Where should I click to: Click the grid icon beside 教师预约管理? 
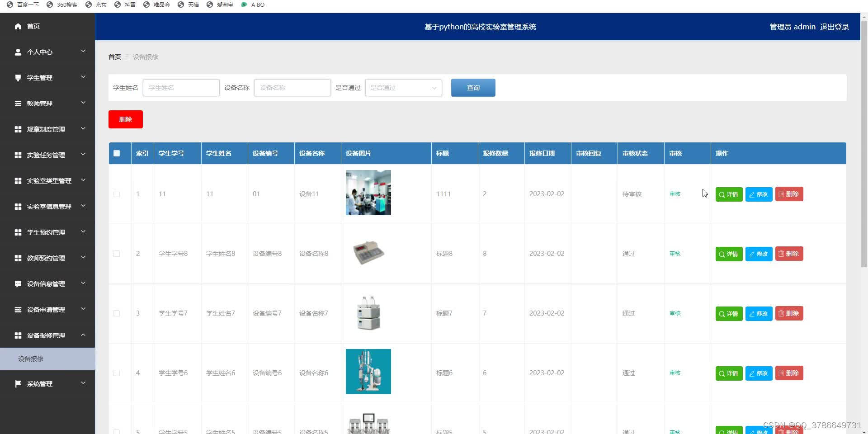(18, 258)
